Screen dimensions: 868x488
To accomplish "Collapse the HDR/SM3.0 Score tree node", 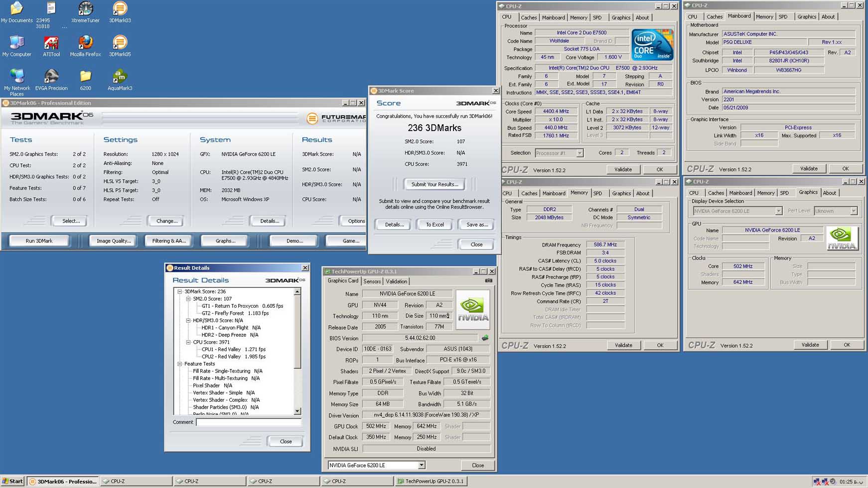I will pyautogui.click(x=188, y=321).
